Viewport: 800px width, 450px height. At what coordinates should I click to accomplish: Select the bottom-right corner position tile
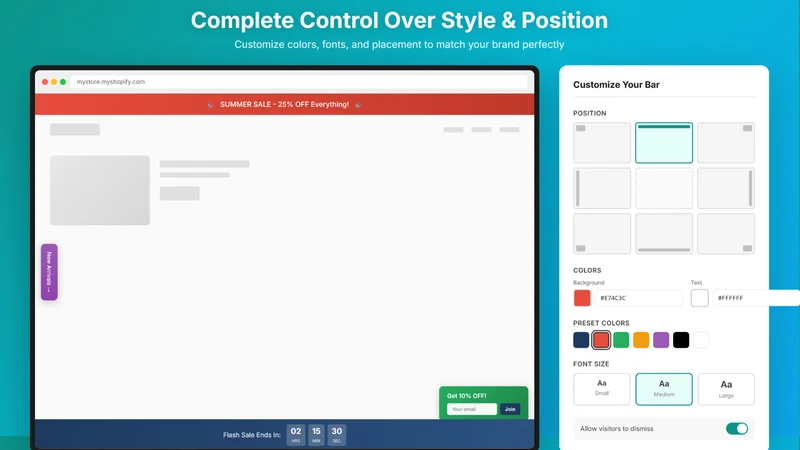[x=726, y=234]
